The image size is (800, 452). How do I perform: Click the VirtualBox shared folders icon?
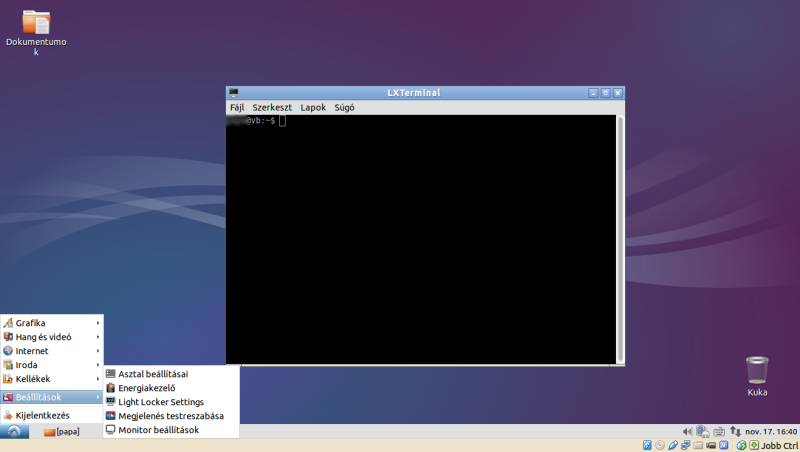point(698,445)
